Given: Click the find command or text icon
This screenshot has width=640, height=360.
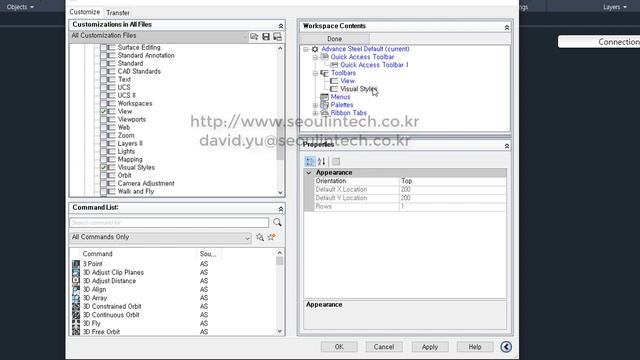Looking at the screenshot, I should coord(260,237).
